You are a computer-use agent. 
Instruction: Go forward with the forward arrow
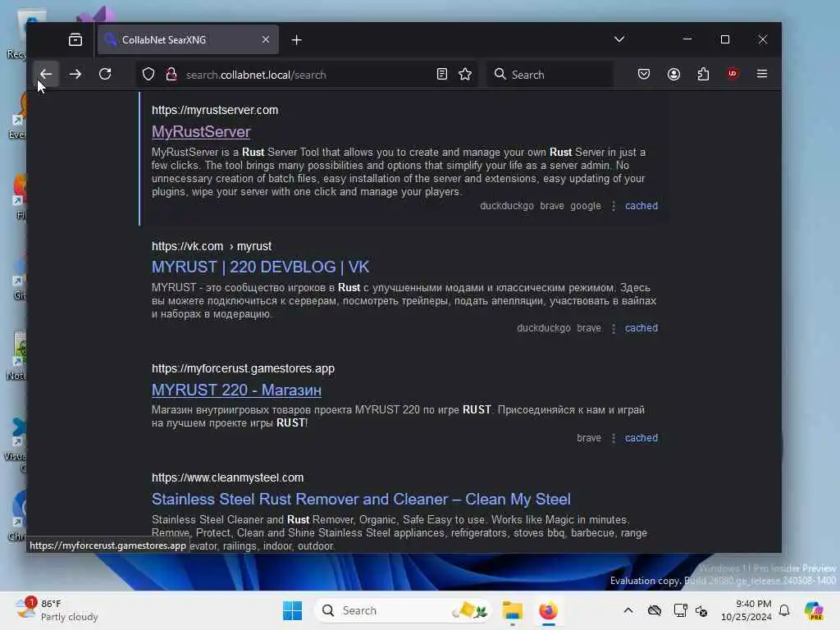[x=75, y=74]
